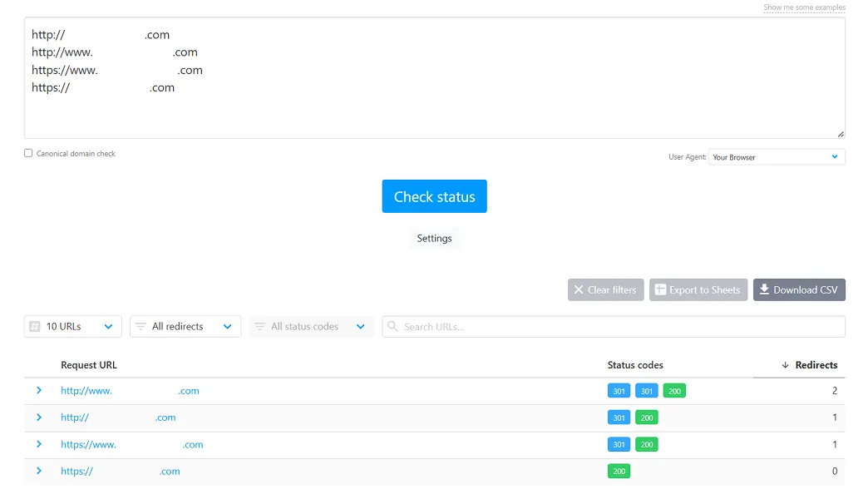
Task: Click the 200 badge in the https:// row
Action: click(x=619, y=472)
